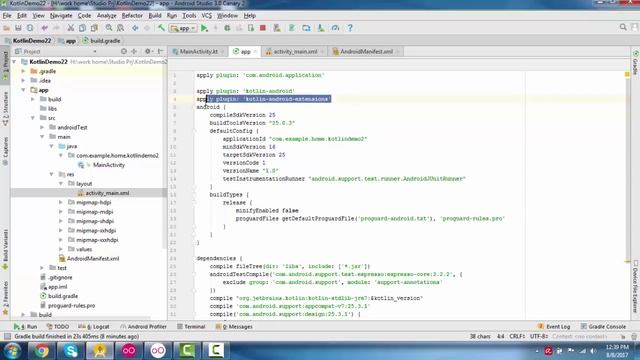Viewport: 640px width, 360px height.
Task: Debug app with the bug icon
Action: point(227,28)
